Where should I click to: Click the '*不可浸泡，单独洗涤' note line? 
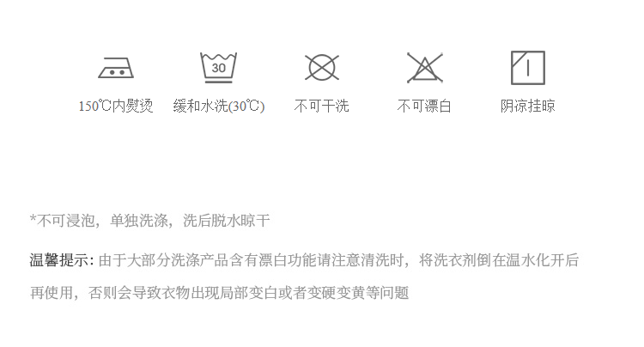pos(150,221)
